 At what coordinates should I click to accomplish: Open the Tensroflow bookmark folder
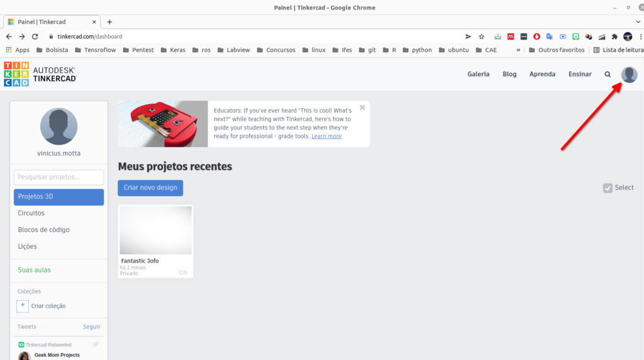coord(96,50)
